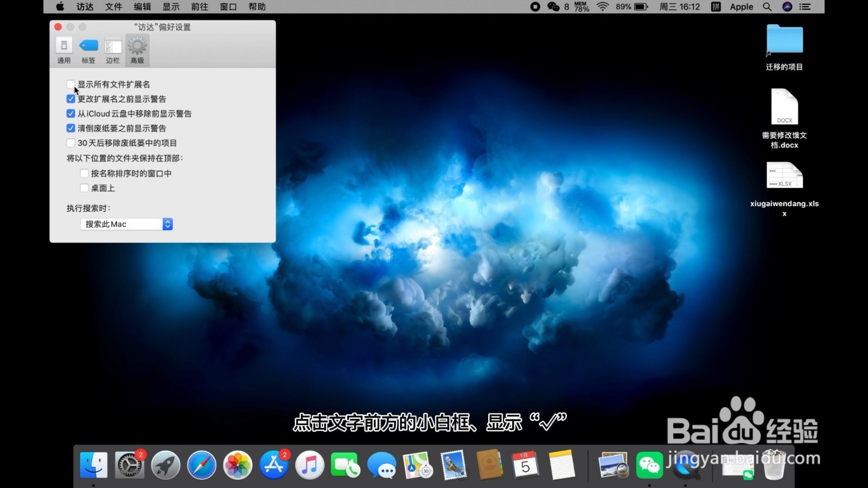868x488 pixels.
Task: Open Mail stamp icon in Dock
Action: pos(454,465)
